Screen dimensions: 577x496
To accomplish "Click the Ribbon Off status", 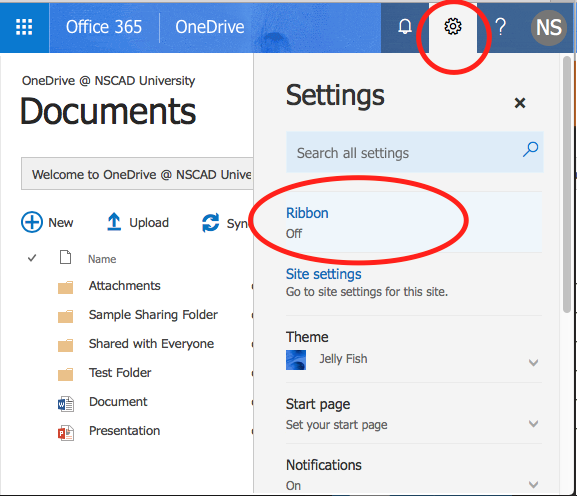I will [294, 234].
